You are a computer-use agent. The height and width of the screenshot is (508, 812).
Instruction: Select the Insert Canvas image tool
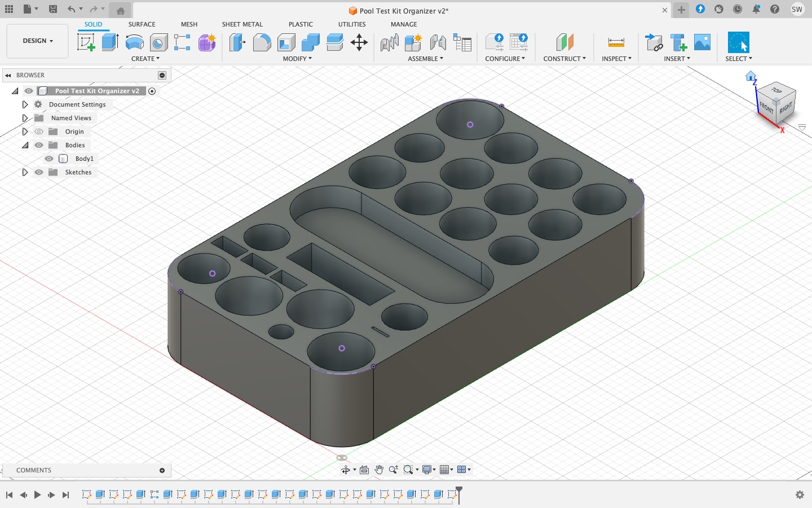pos(702,42)
